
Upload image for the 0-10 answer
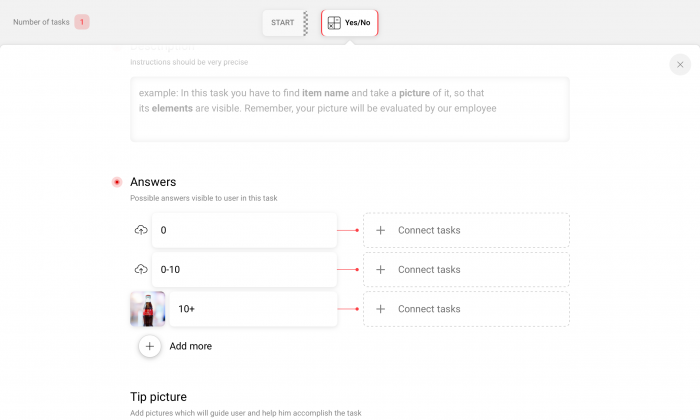pyautogui.click(x=141, y=269)
